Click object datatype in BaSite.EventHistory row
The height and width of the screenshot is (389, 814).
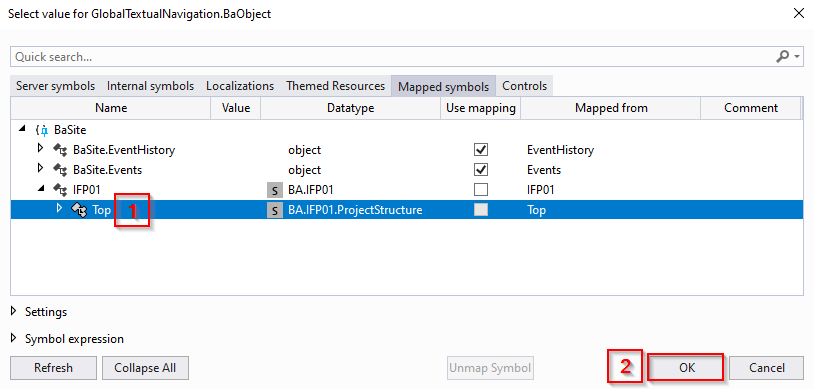(305, 151)
